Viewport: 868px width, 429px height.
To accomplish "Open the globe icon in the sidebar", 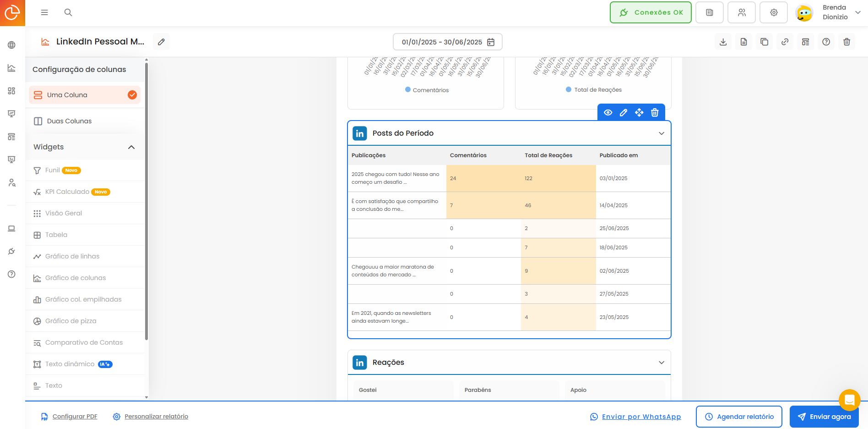I will (11, 44).
